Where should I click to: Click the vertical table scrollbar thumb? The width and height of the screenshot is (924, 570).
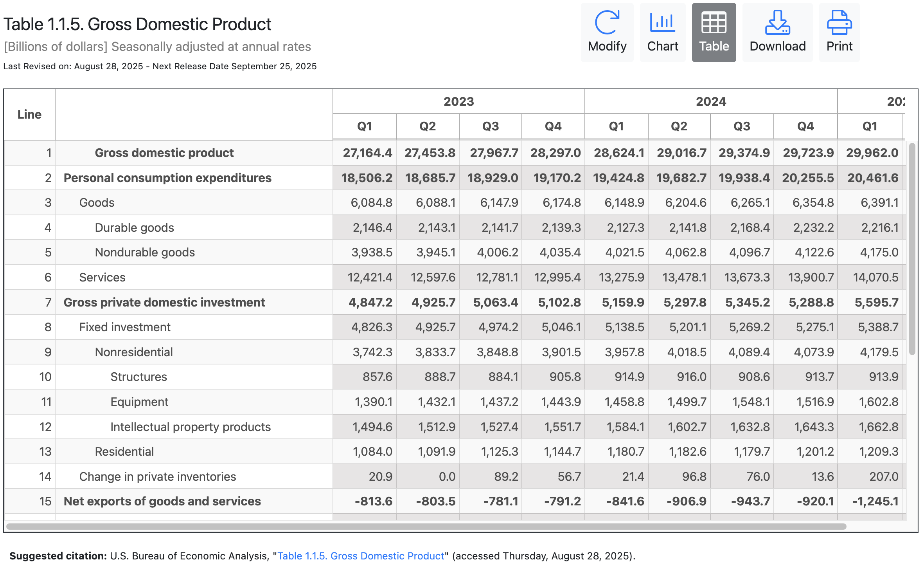point(912,249)
